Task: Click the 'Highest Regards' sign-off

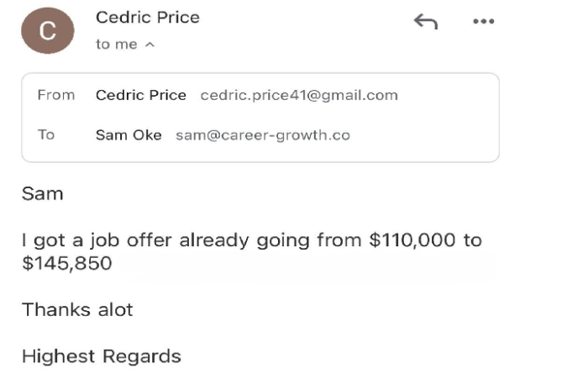Action: [x=102, y=356]
